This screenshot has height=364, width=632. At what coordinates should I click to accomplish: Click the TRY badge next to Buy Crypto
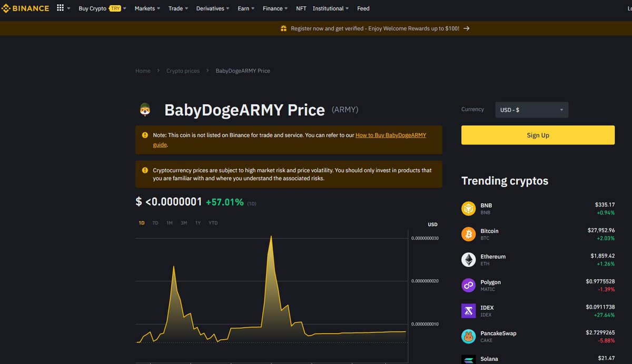pos(115,8)
